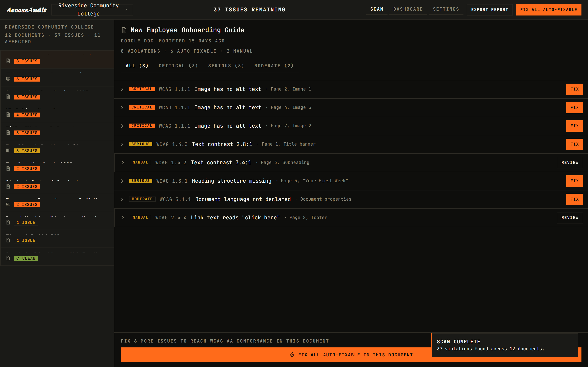Screen dimensions: 588x367
Task: Open the Dashboard tab in top navigation
Action: coord(408,9)
